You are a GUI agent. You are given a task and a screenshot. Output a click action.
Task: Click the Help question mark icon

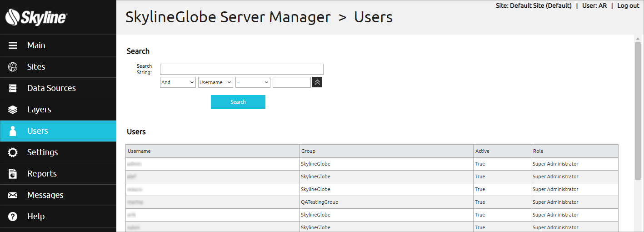(13, 217)
